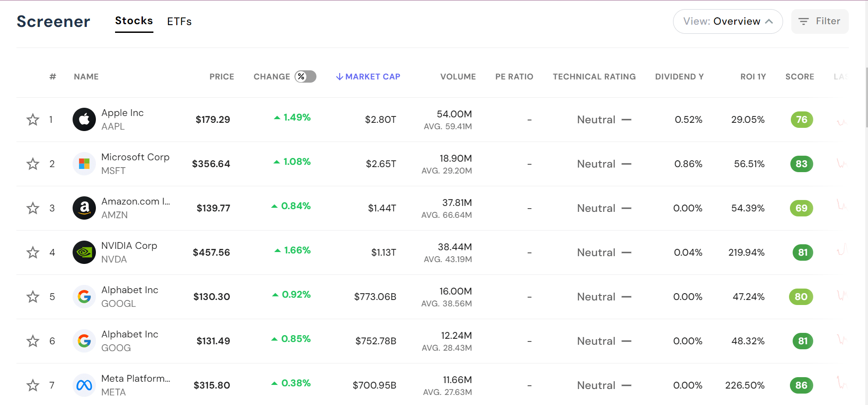Add NVIDIA Corp to favorites with star
868x405 pixels.
pos(33,252)
